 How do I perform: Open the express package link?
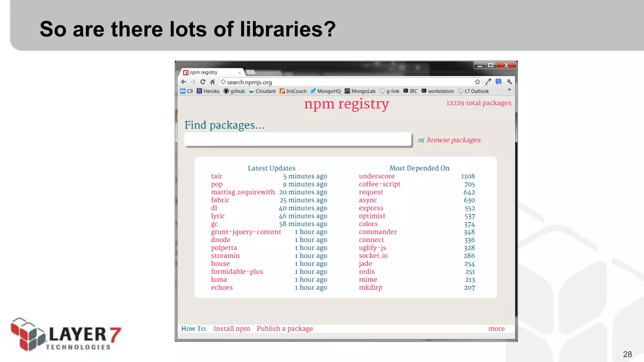[371, 208]
